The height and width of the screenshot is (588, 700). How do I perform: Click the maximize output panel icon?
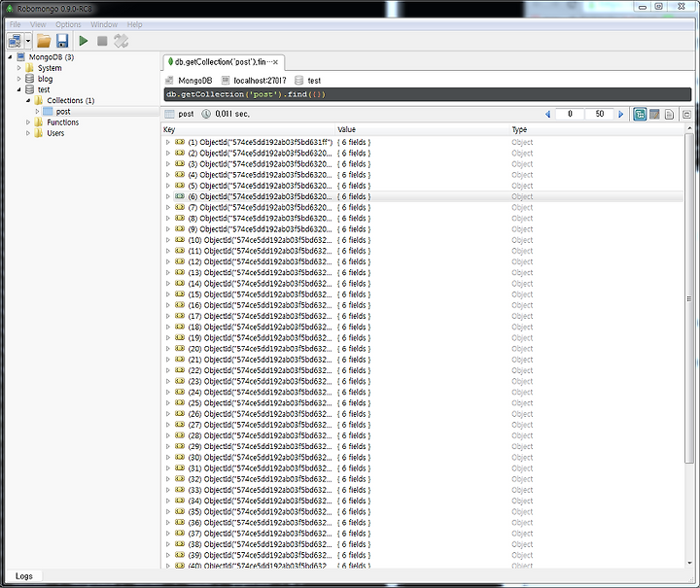pyautogui.click(x=686, y=115)
